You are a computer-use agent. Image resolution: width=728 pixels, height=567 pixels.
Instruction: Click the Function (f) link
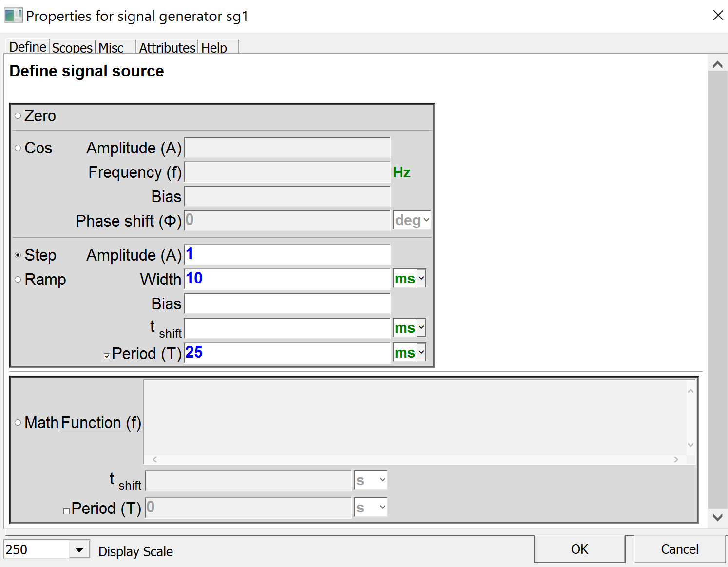click(x=101, y=423)
